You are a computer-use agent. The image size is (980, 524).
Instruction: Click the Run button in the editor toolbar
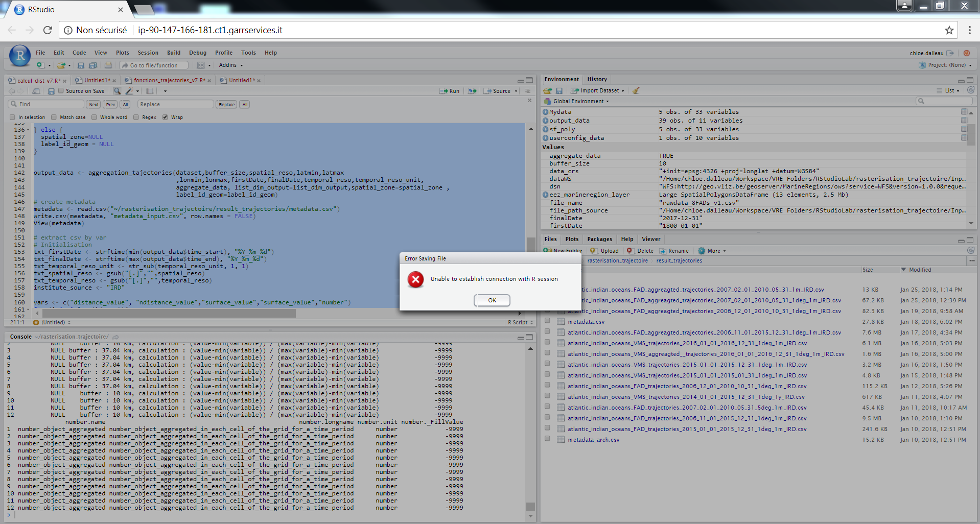click(x=450, y=91)
